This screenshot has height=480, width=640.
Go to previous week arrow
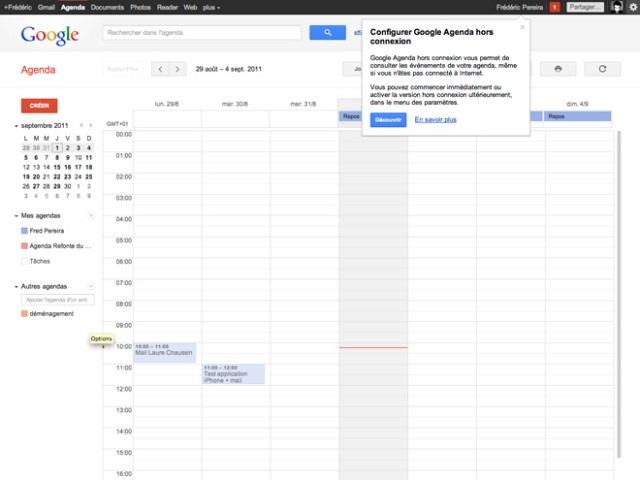point(160,69)
